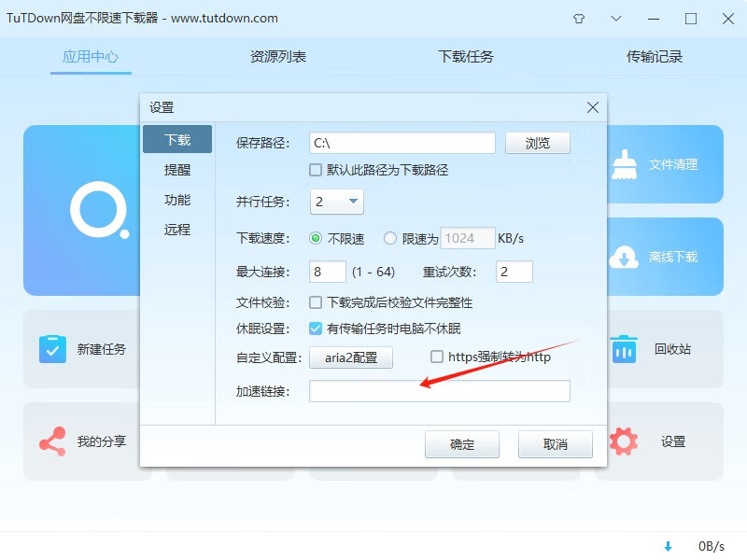Open the title bar dropdown menu chevron
Screen dimensions: 747x560
tap(616, 19)
